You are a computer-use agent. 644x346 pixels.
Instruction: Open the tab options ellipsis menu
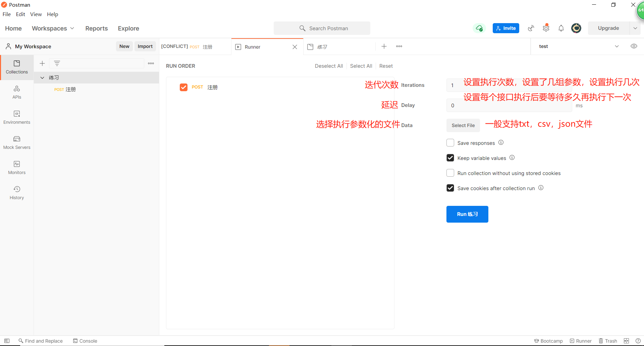[x=399, y=46]
